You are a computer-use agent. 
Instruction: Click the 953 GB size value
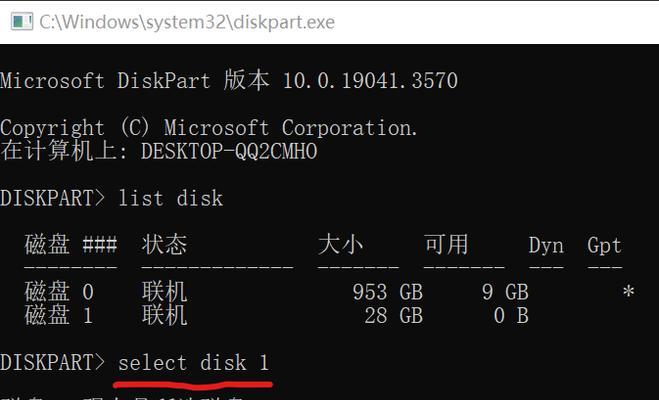click(x=387, y=292)
